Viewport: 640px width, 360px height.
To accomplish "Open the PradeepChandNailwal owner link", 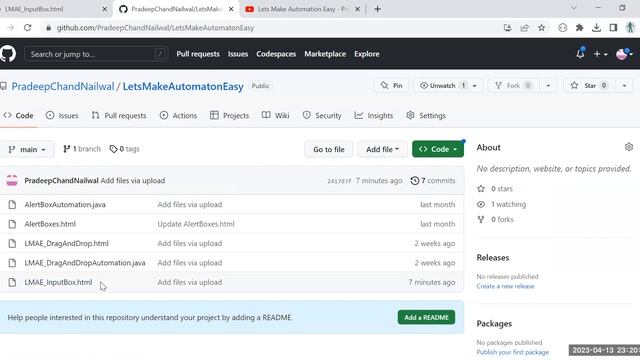I will coord(63,87).
